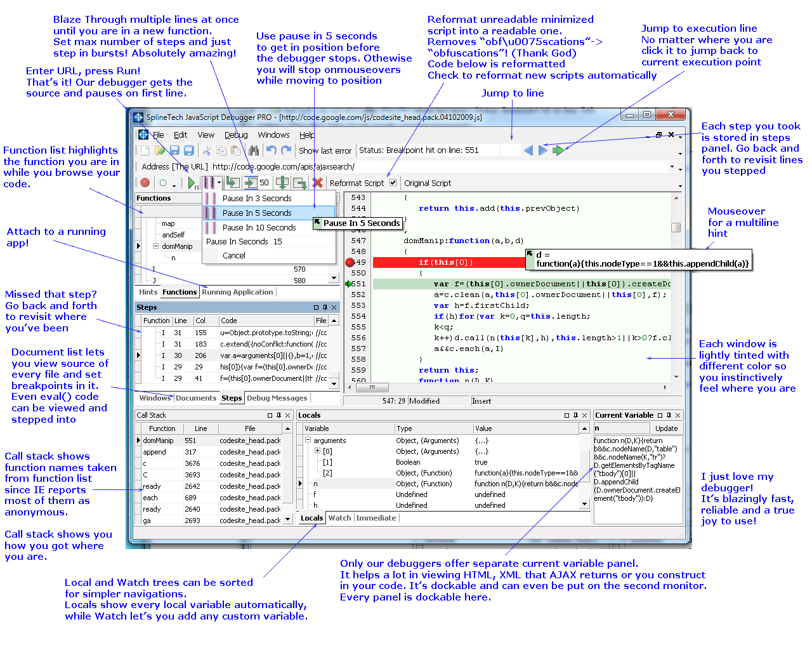Screen dimensions: 812x650
Task: Click the code editor vertical scrollbar thumb
Action: pos(676,227)
